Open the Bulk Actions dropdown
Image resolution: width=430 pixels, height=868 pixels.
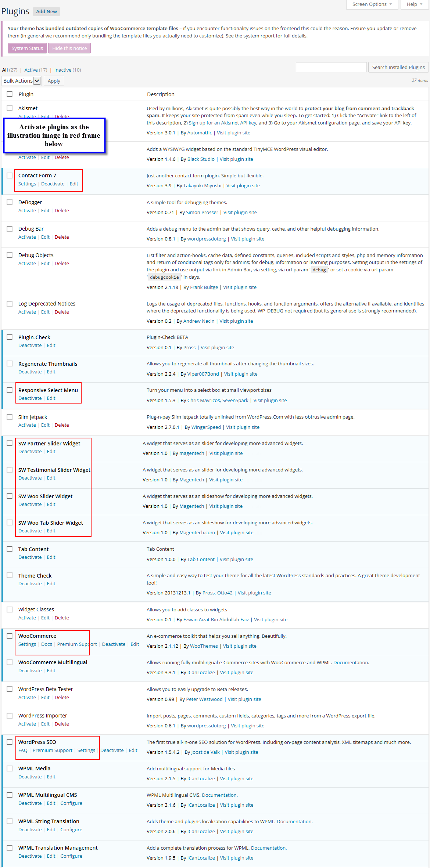[x=21, y=81]
